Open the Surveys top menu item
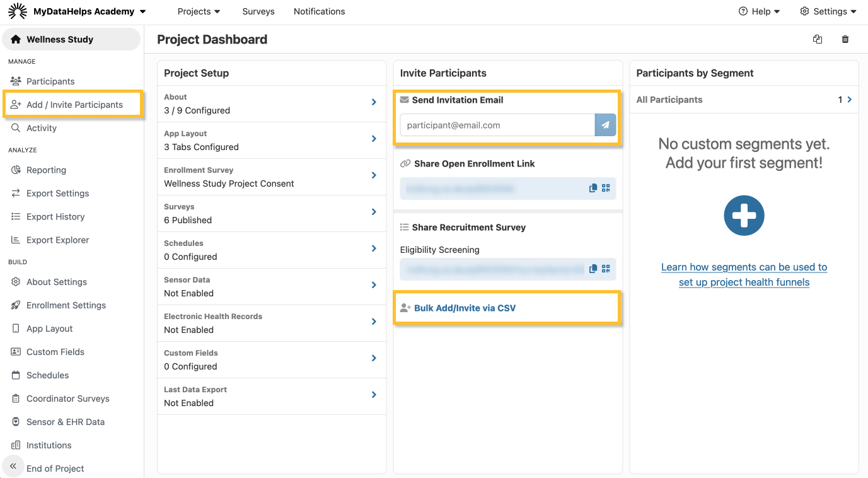Viewport: 868px width, 478px height. tap(258, 11)
